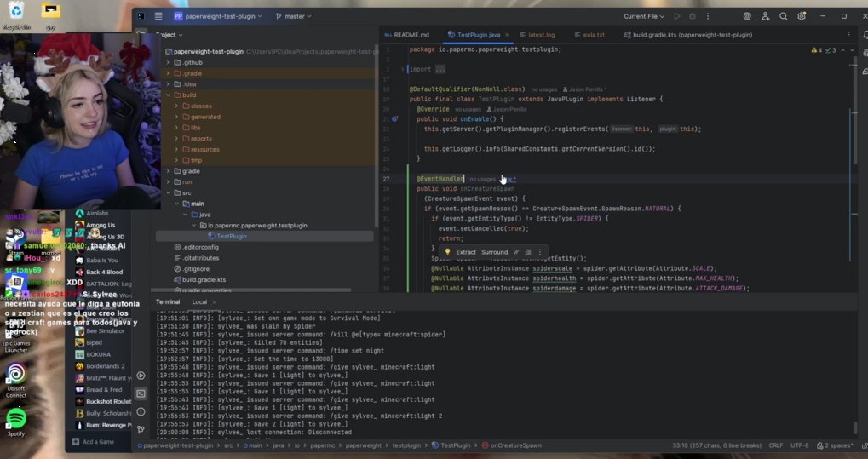This screenshot has width=868, height=459.
Task: Open the Project view dropdown
Action: (x=169, y=34)
